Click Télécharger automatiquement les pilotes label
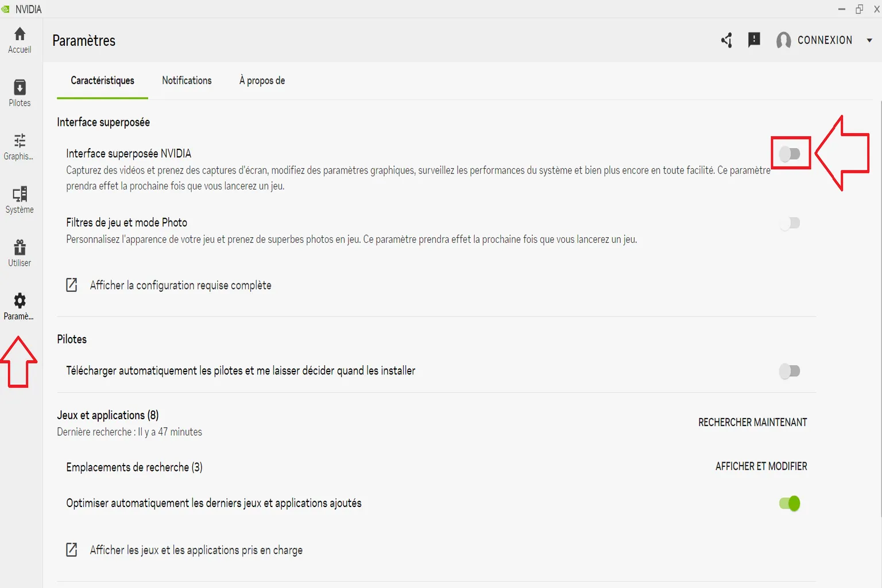 [241, 371]
